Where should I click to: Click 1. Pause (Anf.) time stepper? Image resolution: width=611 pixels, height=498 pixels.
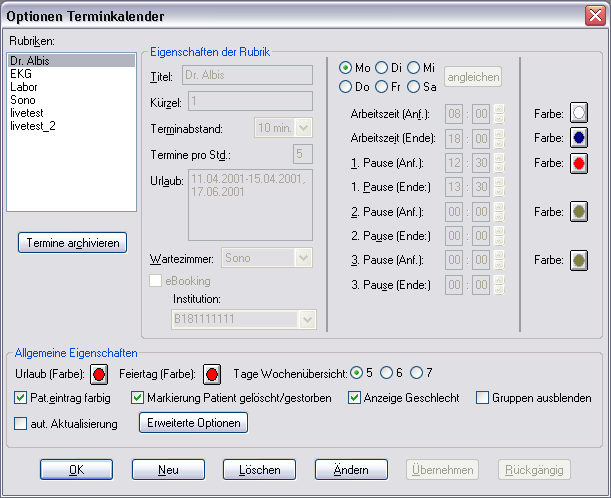[499, 162]
